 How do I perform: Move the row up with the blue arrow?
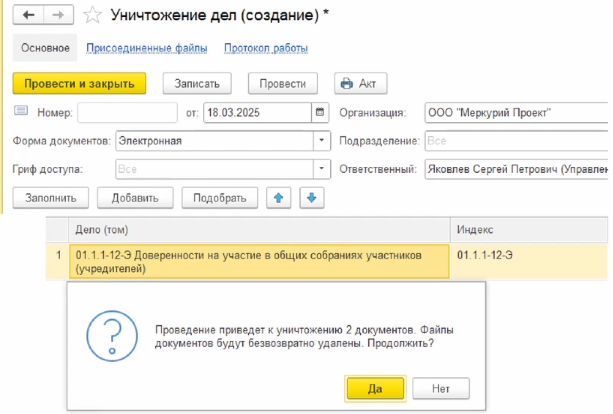point(278,198)
